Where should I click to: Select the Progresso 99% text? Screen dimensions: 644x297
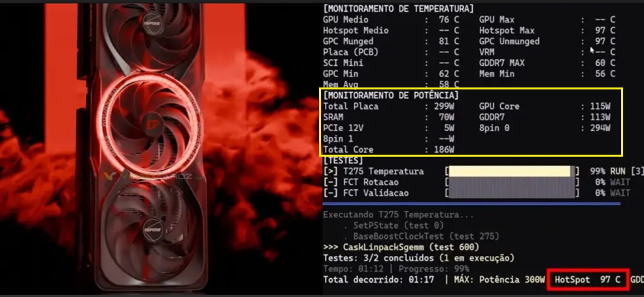pyautogui.click(x=434, y=269)
